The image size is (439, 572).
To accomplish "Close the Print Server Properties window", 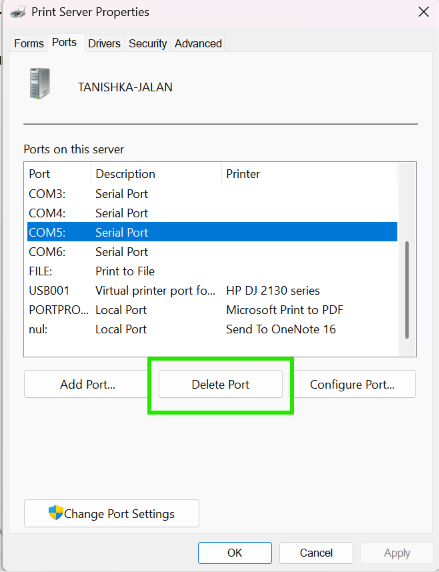I will [423, 12].
